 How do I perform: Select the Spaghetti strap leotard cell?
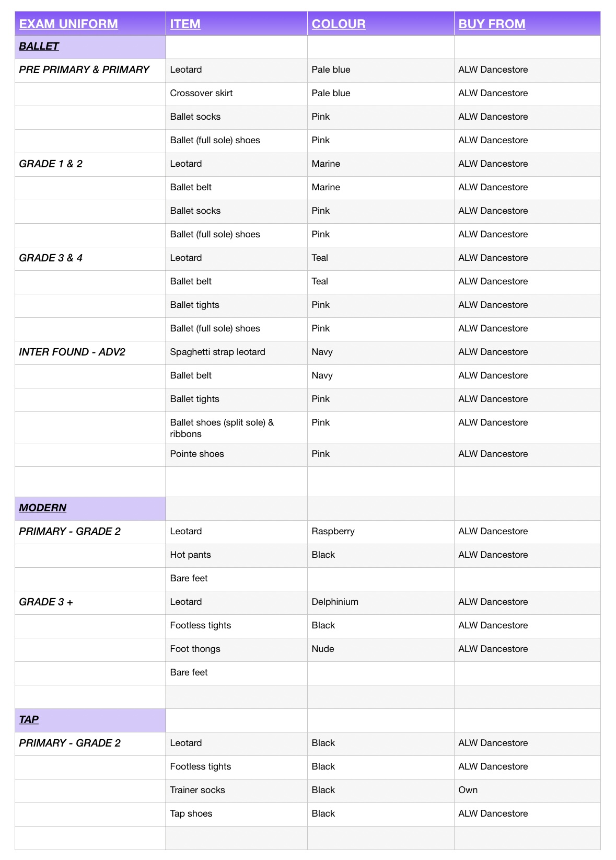(x=237, y=353)
